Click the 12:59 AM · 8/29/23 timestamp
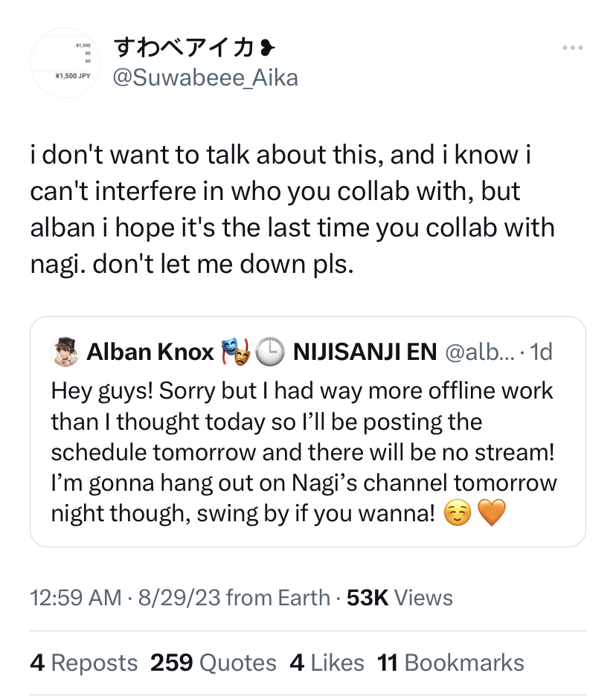The height and width of the screenshot is (699, 616). click(x=124, y=597)
